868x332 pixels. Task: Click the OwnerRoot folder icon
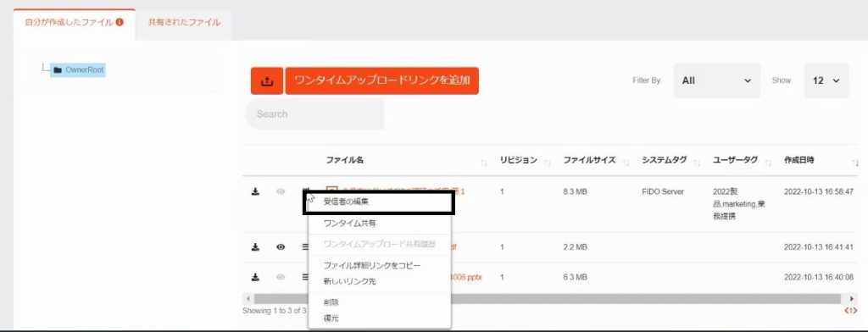click(x=58, y=70)
